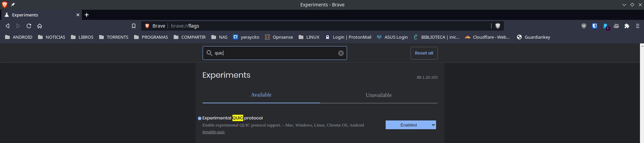The height and width of the screenshot is (143, 644).
Task: Open the Bitwarden extension icon
Action: tap(594, 26)
